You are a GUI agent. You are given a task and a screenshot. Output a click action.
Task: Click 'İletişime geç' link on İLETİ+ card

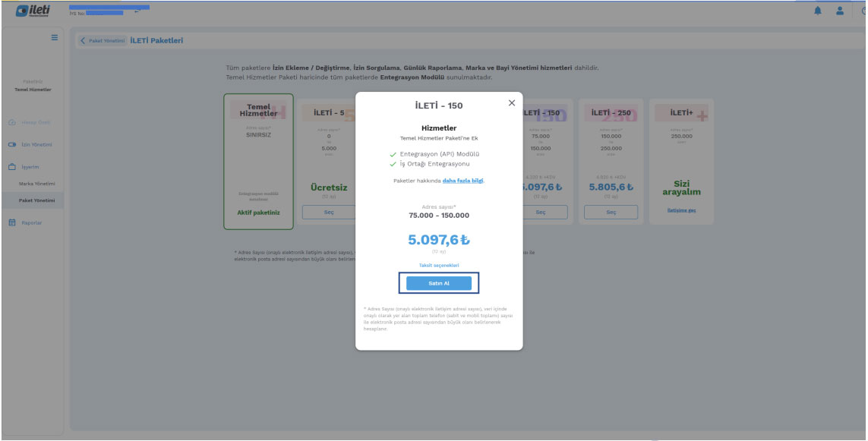(x=681, y=210)
